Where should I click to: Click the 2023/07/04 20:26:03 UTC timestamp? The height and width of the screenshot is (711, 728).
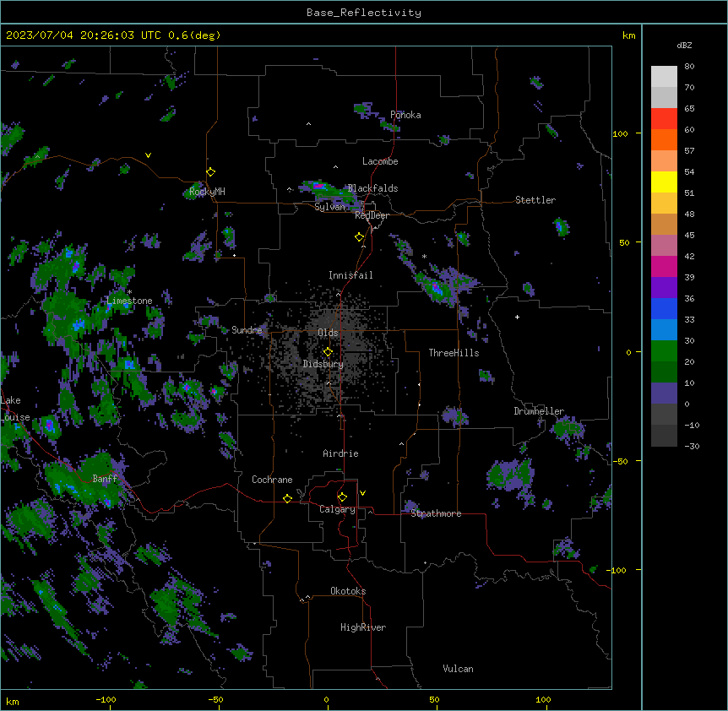pyautogui.click(x=113, y=35)
